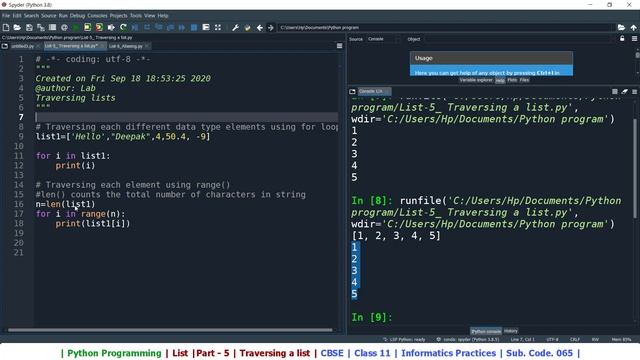Browse console tabs folder icon
This screenshot has width=640, height=360.
click(353, 91)
